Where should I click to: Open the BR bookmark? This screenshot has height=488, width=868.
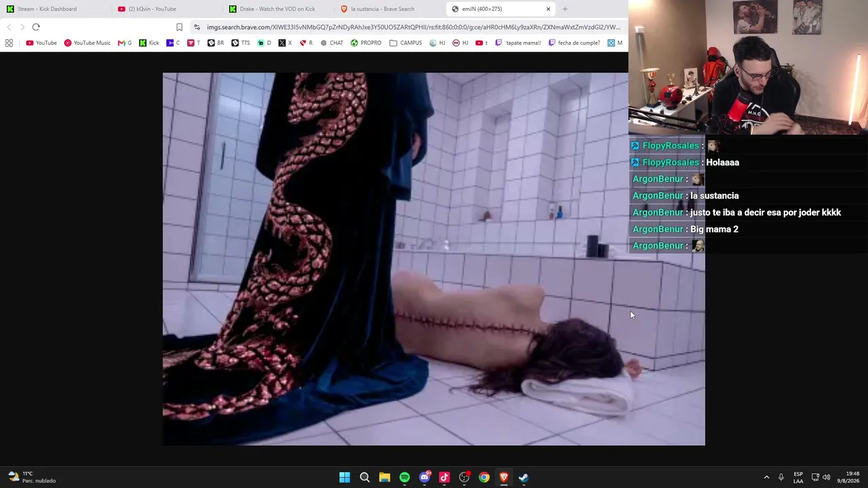click(216, 43)
